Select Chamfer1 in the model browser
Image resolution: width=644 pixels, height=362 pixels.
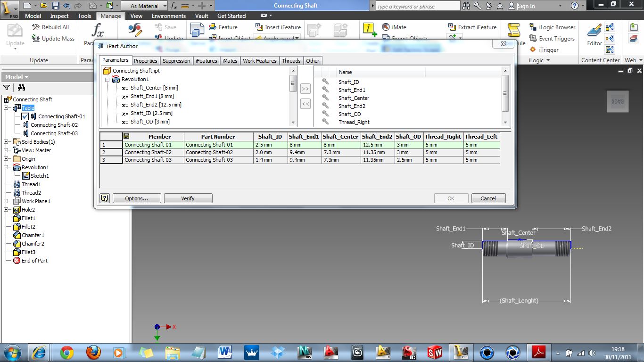click(33, 235)
